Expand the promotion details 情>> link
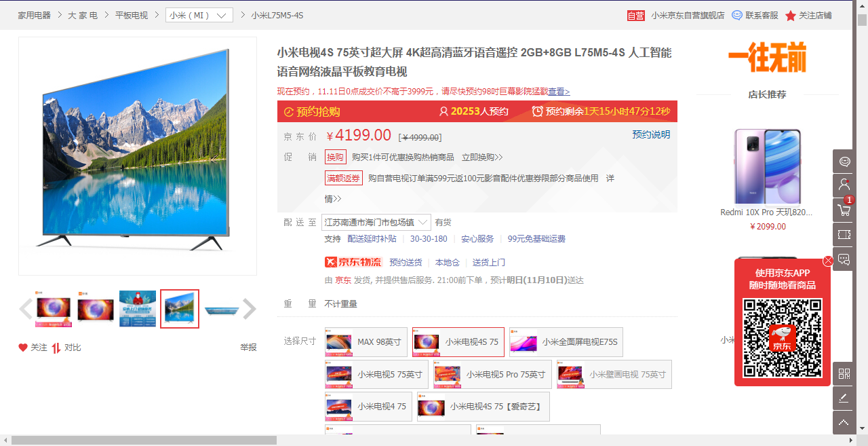 [x=333, y=199]
